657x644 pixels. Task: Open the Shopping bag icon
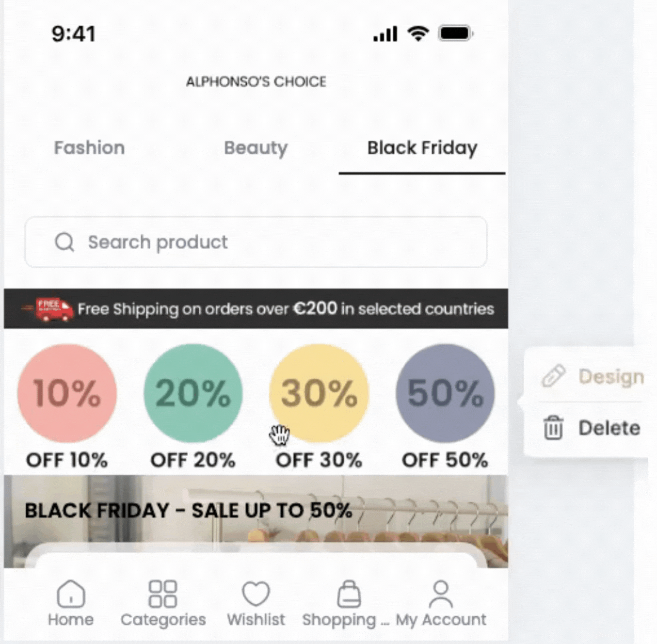point(349,594)
